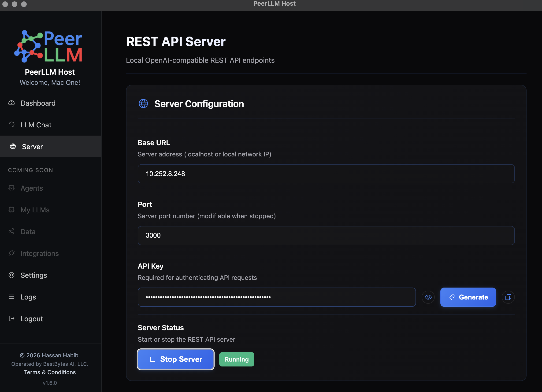Click "Required for authenticating API requests" hint
The image size is (542, 392).
tap(197, 277)
